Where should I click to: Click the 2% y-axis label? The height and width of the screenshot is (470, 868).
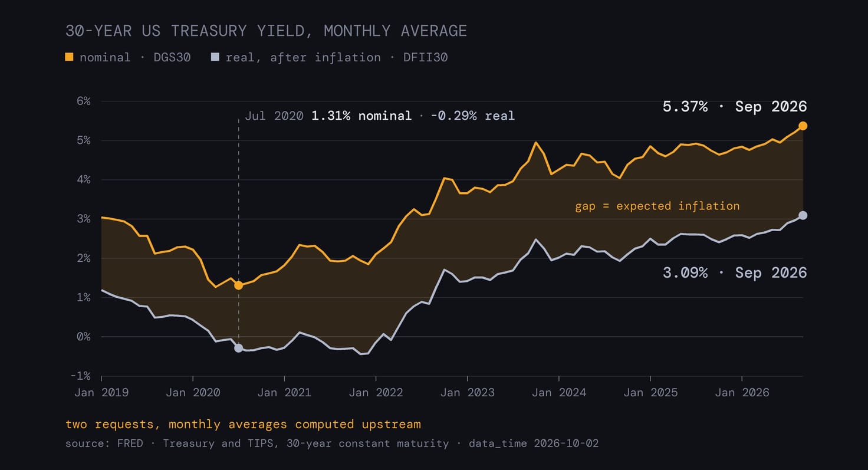pos(84,258)
